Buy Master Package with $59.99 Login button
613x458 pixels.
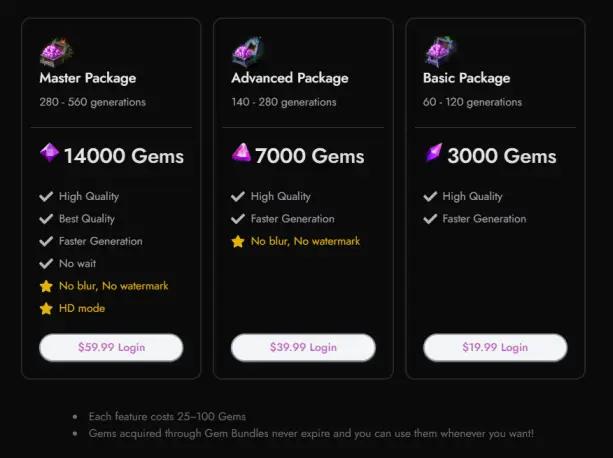(111, 347)
